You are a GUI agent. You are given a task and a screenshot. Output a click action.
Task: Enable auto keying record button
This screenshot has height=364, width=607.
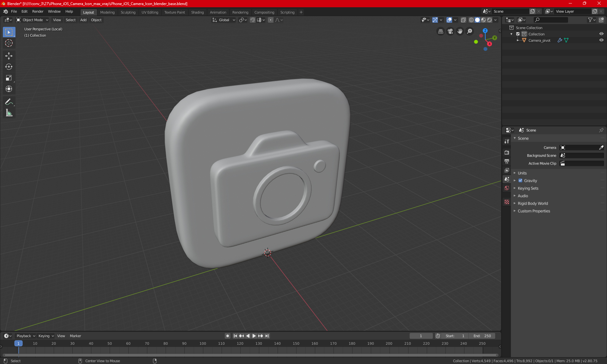pos(228,336)
